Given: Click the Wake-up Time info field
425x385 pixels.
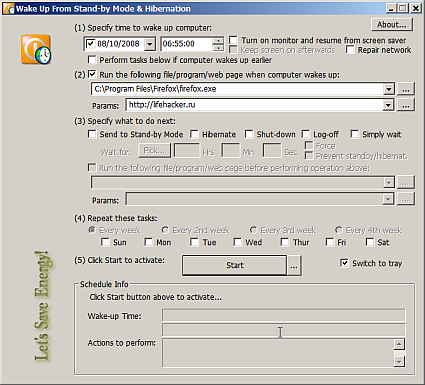Looking at the screenshot, I should click(284, 315).
